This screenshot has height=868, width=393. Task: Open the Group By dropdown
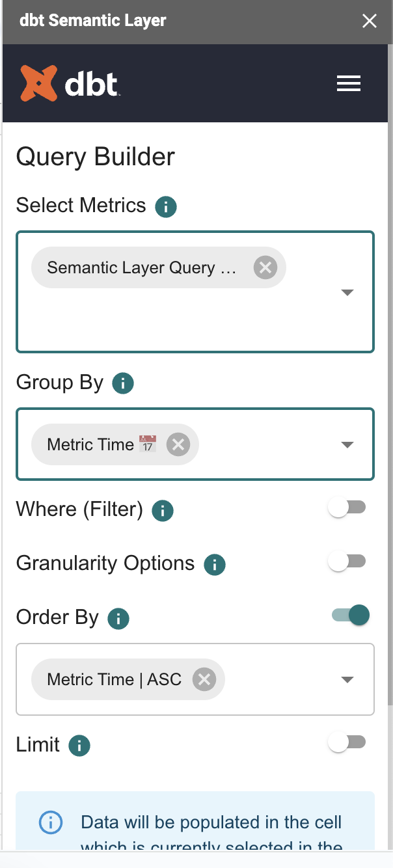[347, 444]
